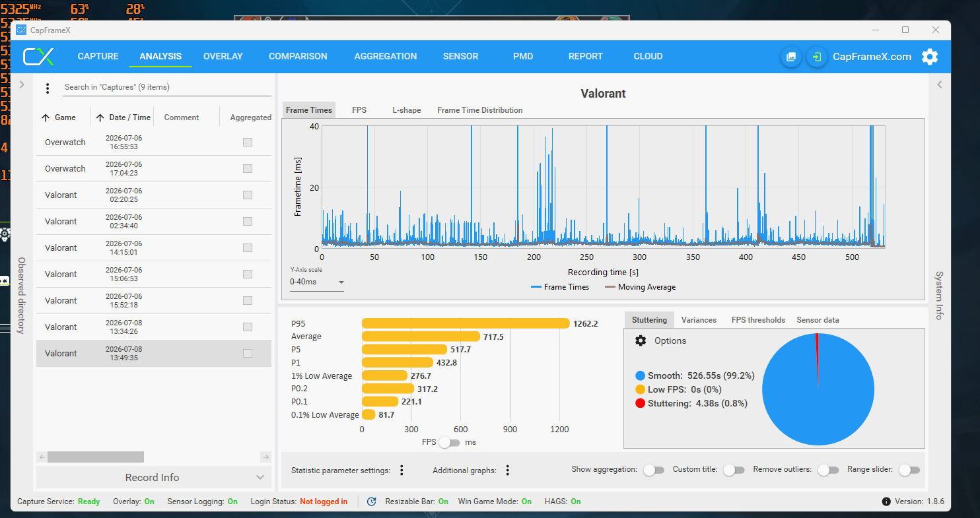Turn on the Remove outliers switch

[828, 470]
